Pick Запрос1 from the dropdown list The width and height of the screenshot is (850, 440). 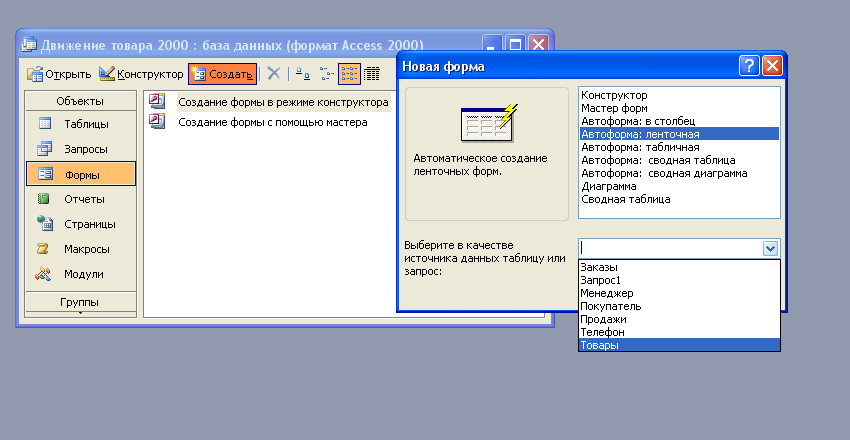[679, 280]
